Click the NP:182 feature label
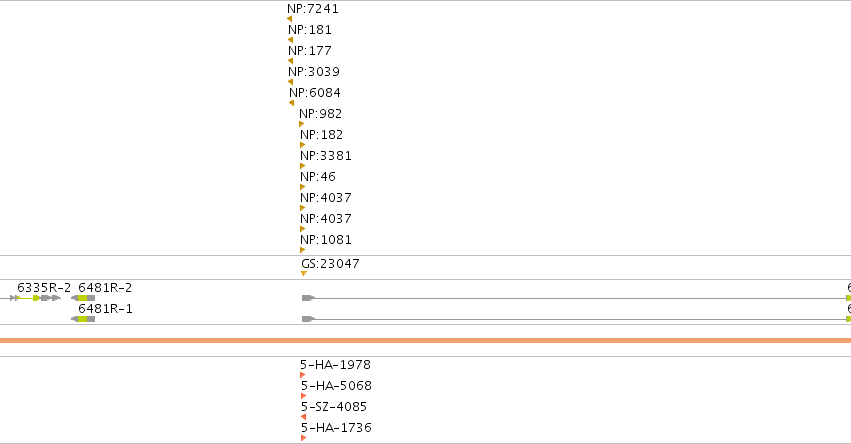This screenshot has width=851, height=444. 321,135
